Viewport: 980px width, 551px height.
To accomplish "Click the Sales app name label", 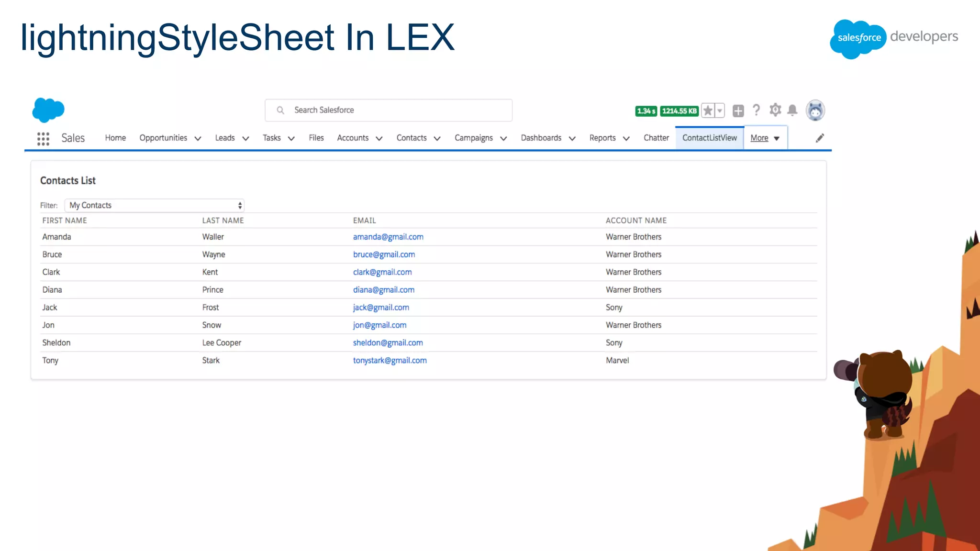I will tap(73, 138).
